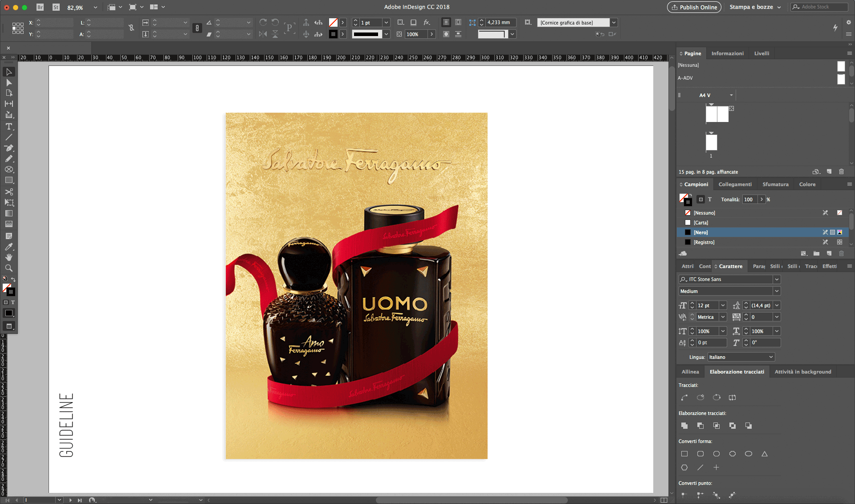The height and width of the screenshot is (504, 855).
Task: Switch to the Livelli tab
Action: [761, 53]
